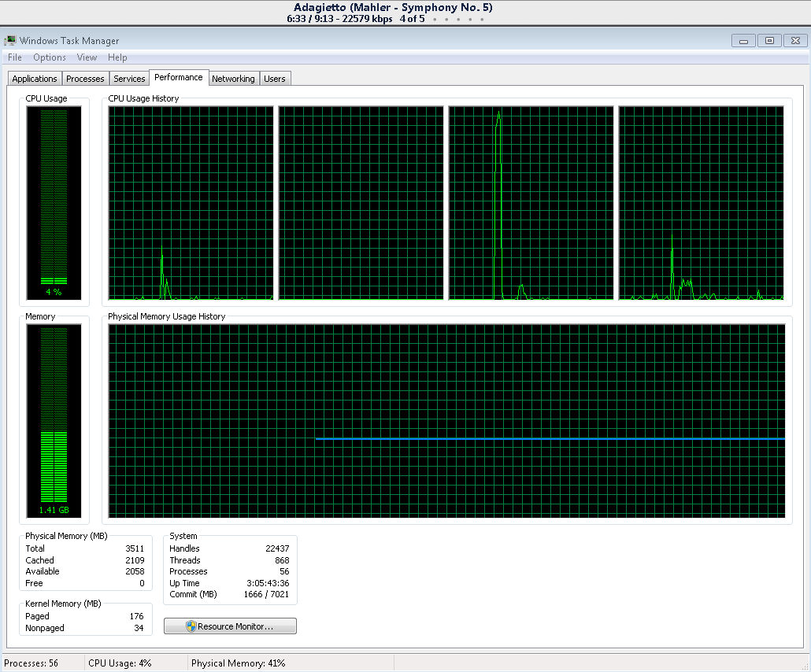The image size is (811, 672).
Task: Click the Total physical memory value 3511
Action: pyautogui.click(x=135, y=548)
